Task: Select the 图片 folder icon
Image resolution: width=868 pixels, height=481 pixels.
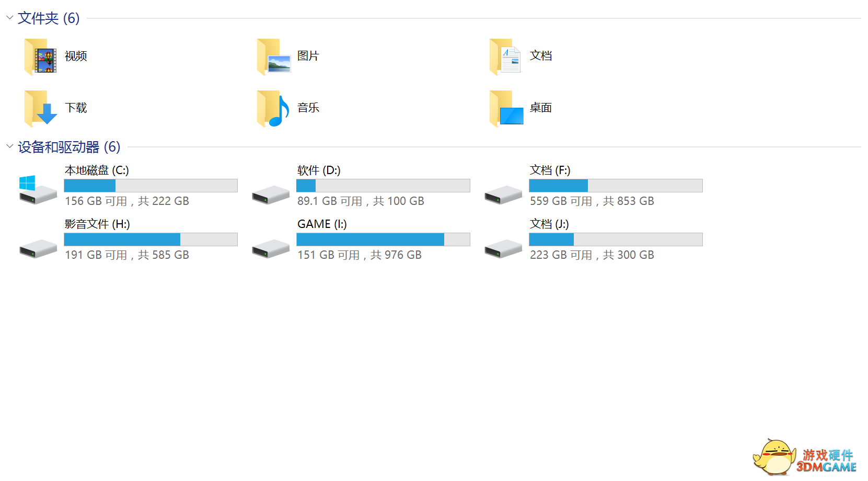Action: click(x=273, y=56)
